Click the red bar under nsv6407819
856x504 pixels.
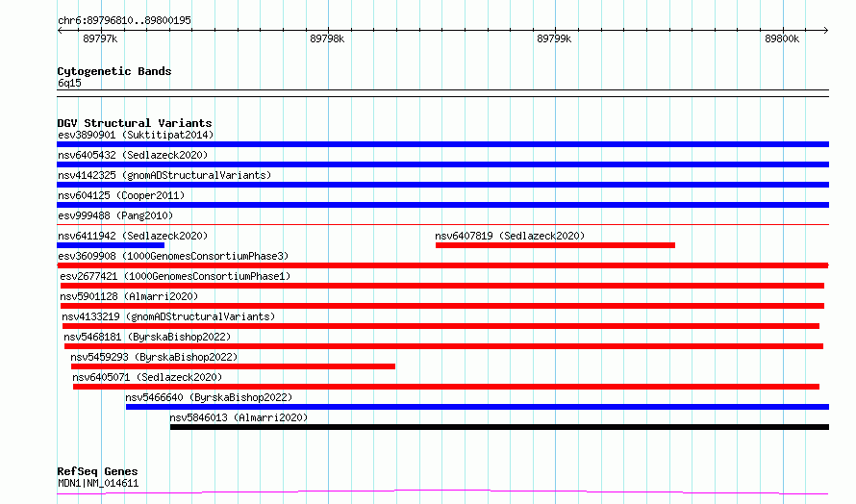(x=555, y=245)
